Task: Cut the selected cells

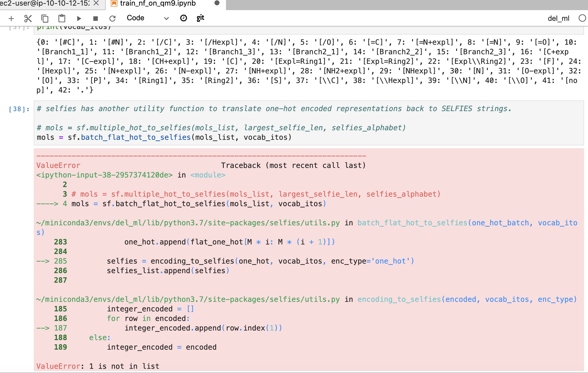Action: tap(28, 18)
